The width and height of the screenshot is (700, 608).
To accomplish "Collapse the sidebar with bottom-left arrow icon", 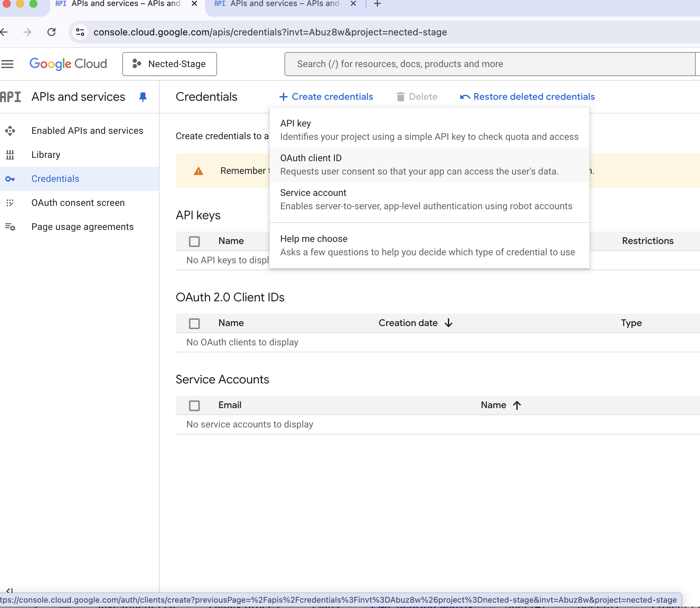I will [x=9, y=591].
